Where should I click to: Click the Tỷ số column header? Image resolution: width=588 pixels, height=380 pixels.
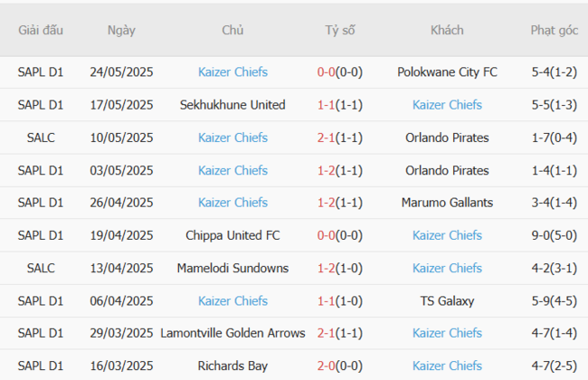[340, 30]
